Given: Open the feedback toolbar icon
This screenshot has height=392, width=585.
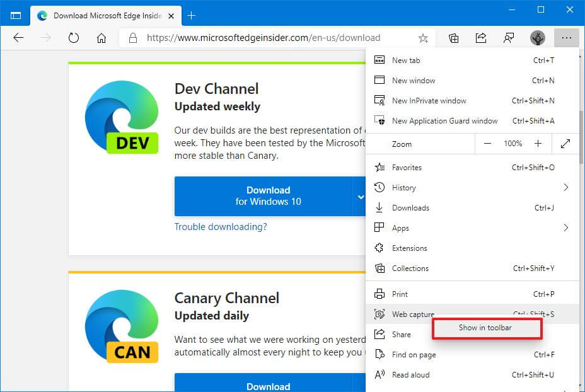Looking at the screenshot, I should [509, 38].
